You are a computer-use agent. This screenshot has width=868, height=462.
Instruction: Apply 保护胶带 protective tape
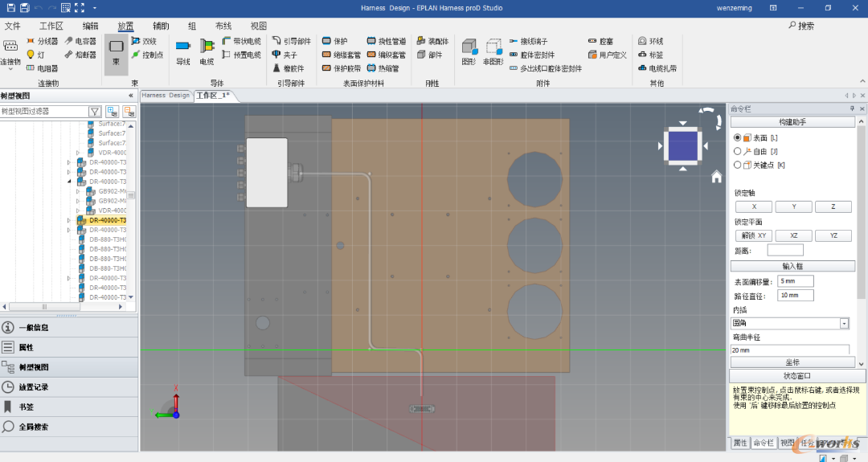[x=341, y=68]
